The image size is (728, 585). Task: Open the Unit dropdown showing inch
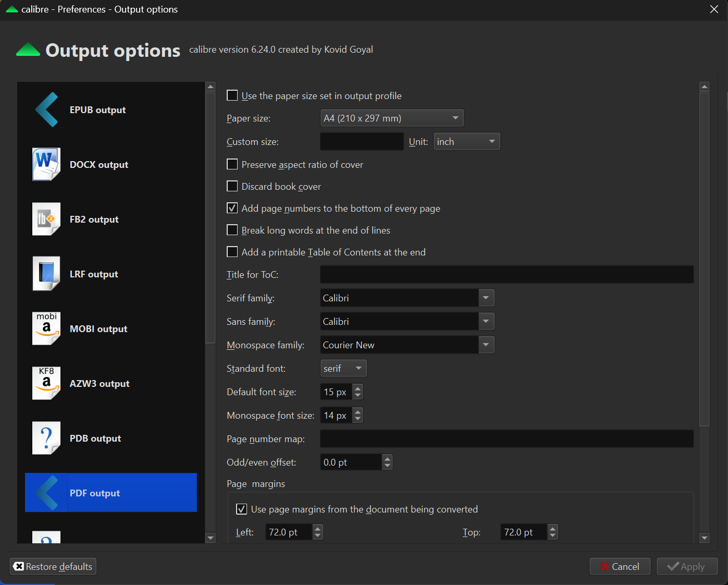[x=467, y=141]
